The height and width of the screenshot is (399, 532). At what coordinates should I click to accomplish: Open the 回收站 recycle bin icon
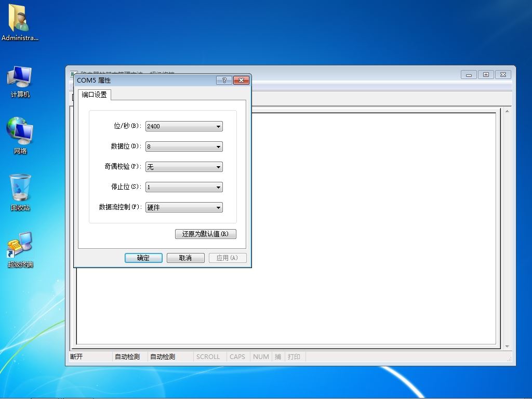[20, 192]
